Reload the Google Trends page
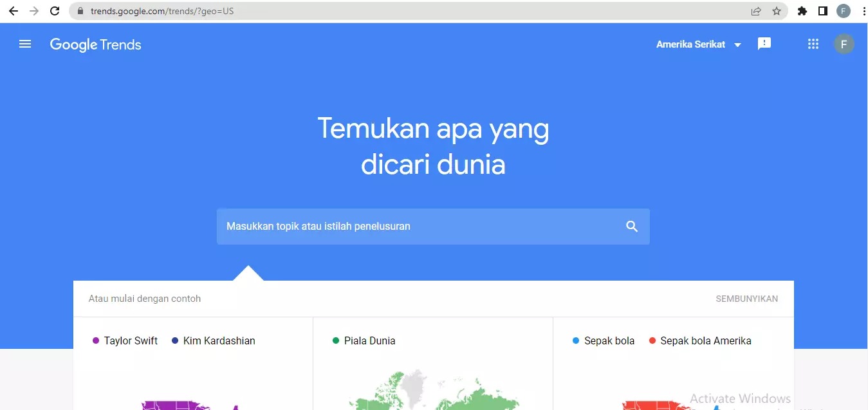The width and height of the screenshot is (868, 410). [x=55, y=11]
